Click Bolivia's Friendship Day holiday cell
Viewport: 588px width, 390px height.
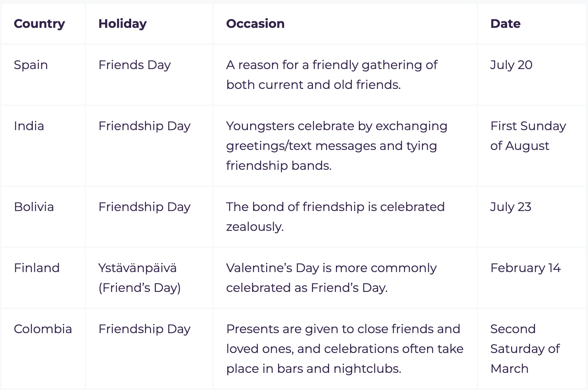[x=144, y=207]
